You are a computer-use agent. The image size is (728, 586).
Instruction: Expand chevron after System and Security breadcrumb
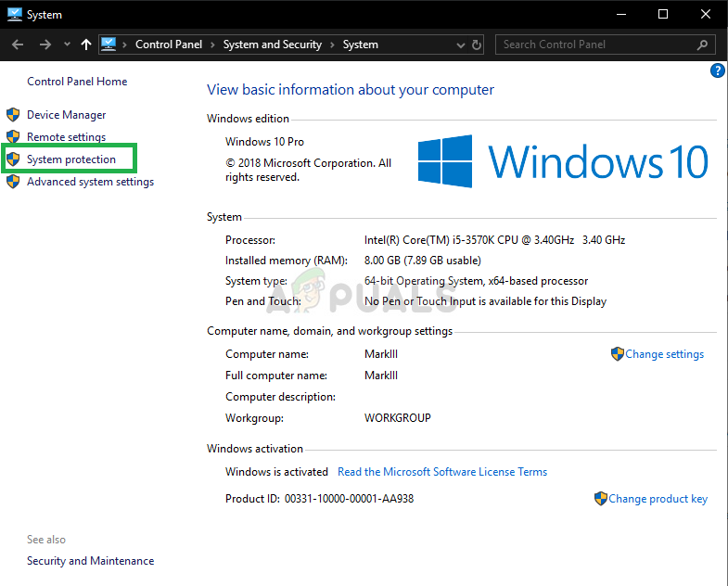pos(332,45)
